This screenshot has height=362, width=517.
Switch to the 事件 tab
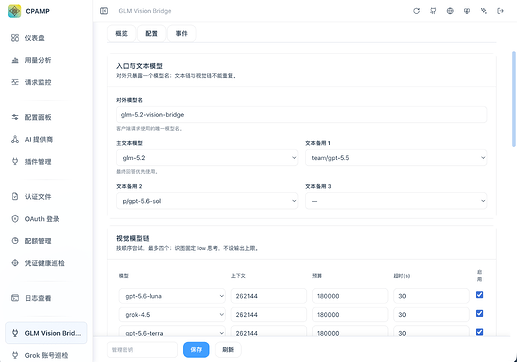pyautogui.click(x=182, y=33)
